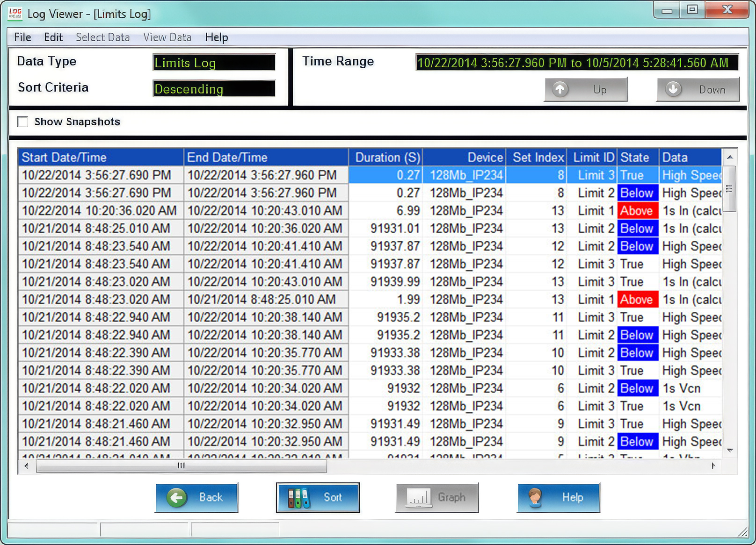Click the green Back arrow icon
The width and height of the screenshot is (756, 545).
point(177,498)
